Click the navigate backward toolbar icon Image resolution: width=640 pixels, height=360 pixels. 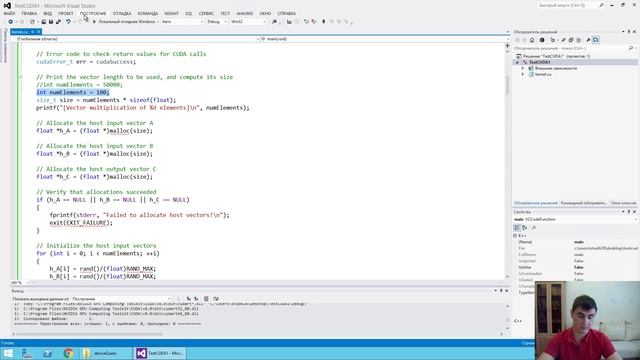pyautogui.click(x=11, y=22)
